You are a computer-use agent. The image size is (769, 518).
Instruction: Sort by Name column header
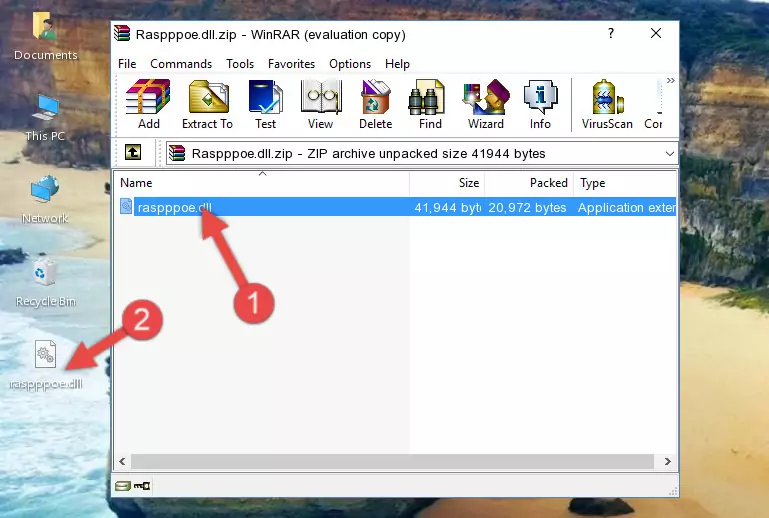click(x=262, y=182)
